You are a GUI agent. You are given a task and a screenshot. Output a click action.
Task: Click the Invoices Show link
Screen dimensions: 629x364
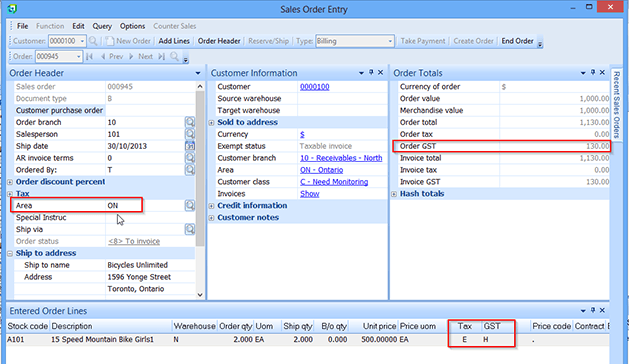pos(310,194)
